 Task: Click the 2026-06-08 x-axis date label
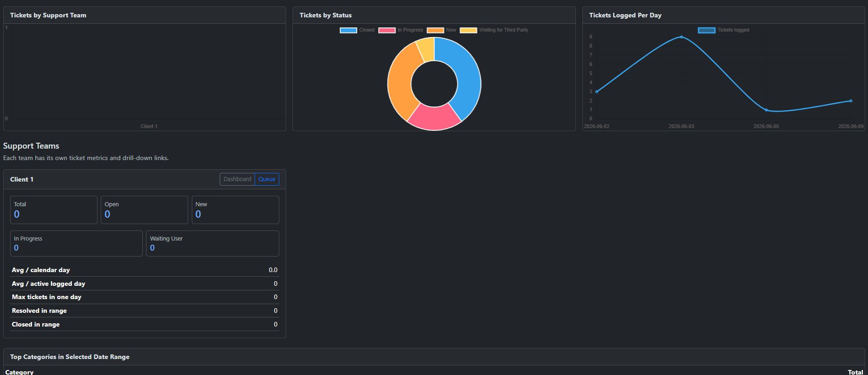(766, 126)
